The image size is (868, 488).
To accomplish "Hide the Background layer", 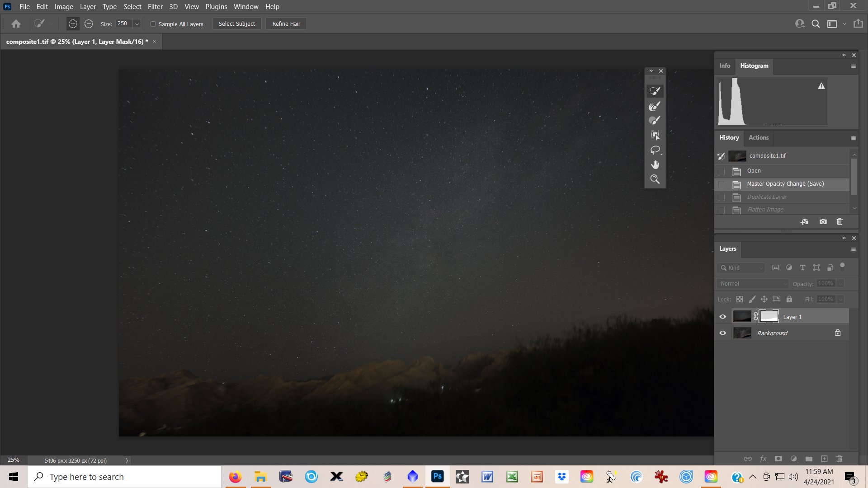I will point(722,333).
